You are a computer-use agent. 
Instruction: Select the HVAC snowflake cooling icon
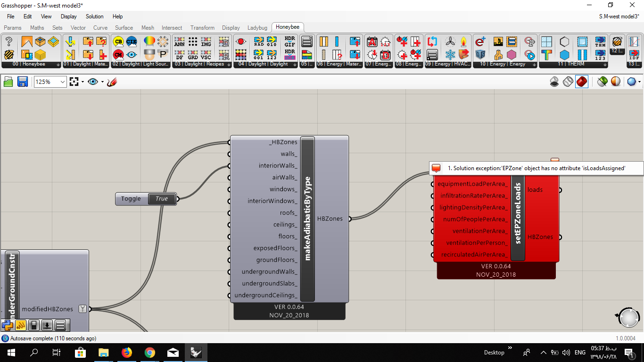click(450, 54)
